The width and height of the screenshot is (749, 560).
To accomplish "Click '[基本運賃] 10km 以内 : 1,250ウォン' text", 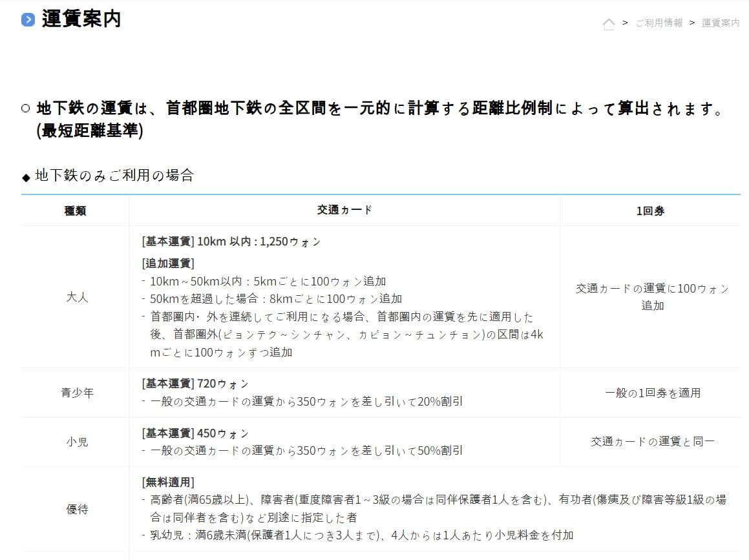I will [231, 242].
